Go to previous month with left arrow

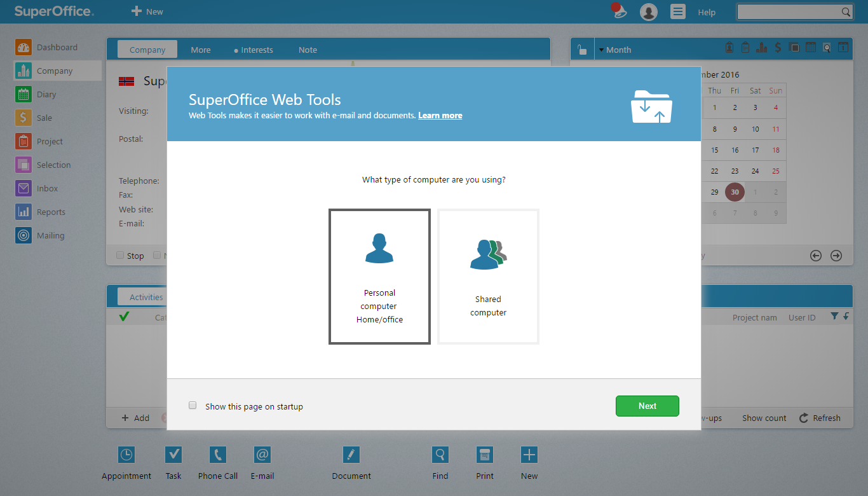point(816,256)
